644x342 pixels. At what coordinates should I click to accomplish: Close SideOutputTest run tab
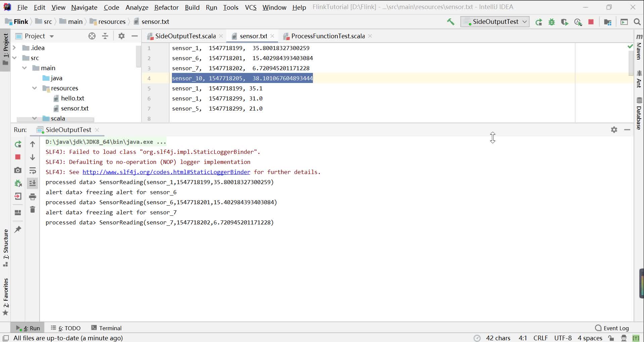[x=97, y=130]
